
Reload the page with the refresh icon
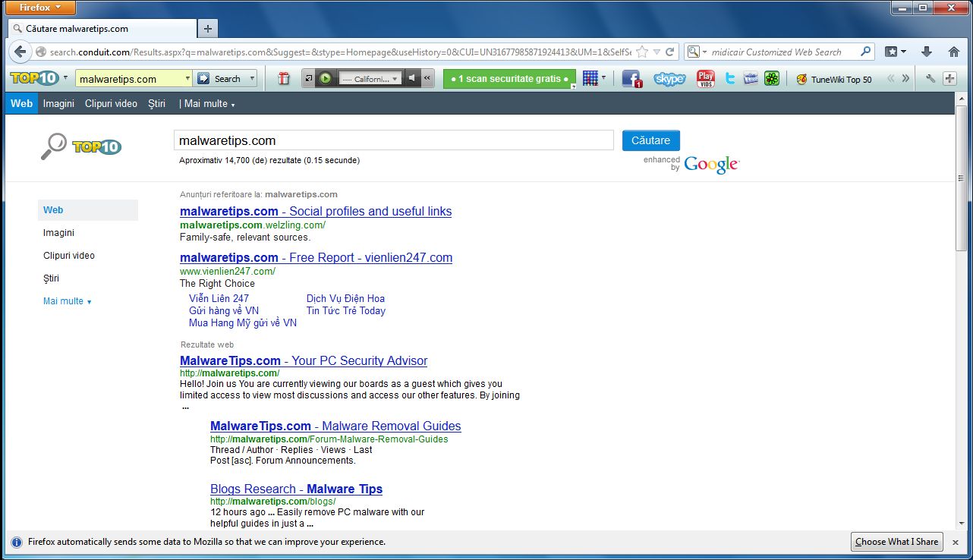coord(669,52)
